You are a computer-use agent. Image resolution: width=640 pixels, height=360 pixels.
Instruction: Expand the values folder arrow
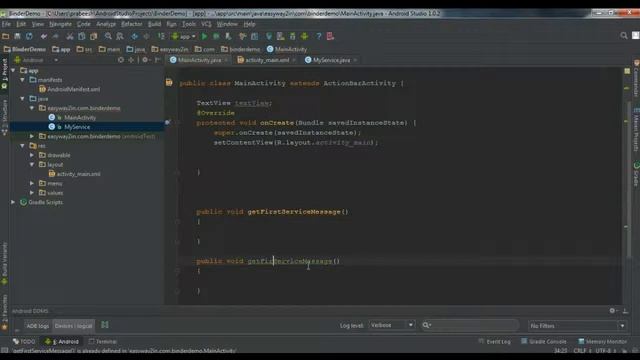32,193
